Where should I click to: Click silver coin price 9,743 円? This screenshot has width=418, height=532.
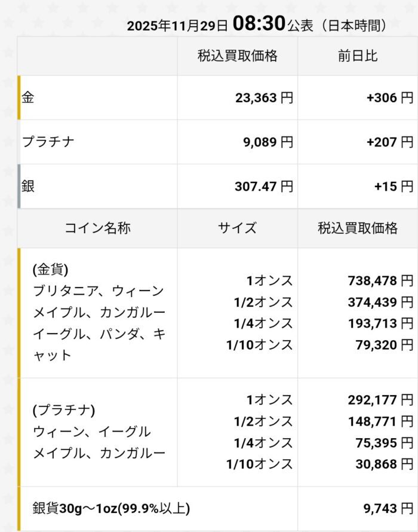[388, 509]
